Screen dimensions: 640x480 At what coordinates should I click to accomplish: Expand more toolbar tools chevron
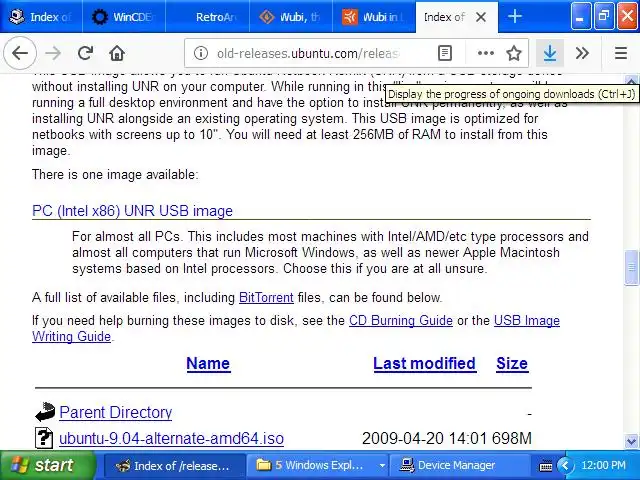(582, 53)
